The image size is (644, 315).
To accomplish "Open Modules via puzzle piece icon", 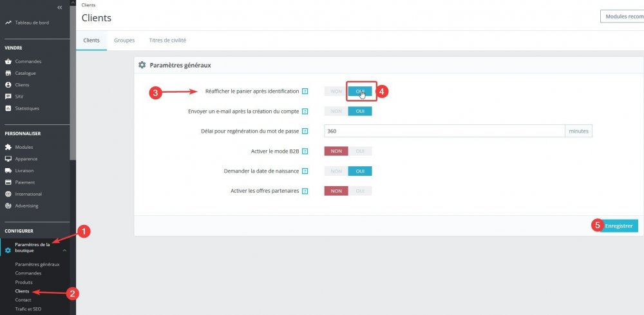I will click(x=8, y=147).
